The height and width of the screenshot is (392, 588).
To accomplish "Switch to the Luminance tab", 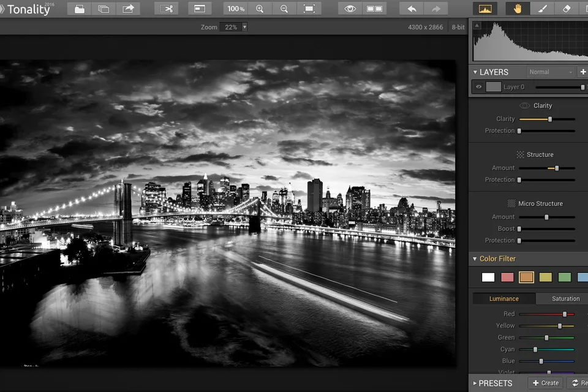I will tap(504, 299).
